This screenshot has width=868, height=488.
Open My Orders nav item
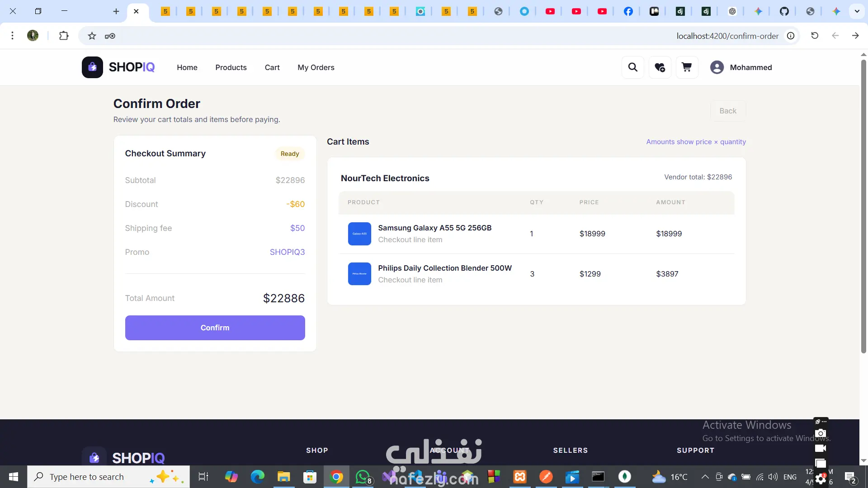tap(316, 67)
